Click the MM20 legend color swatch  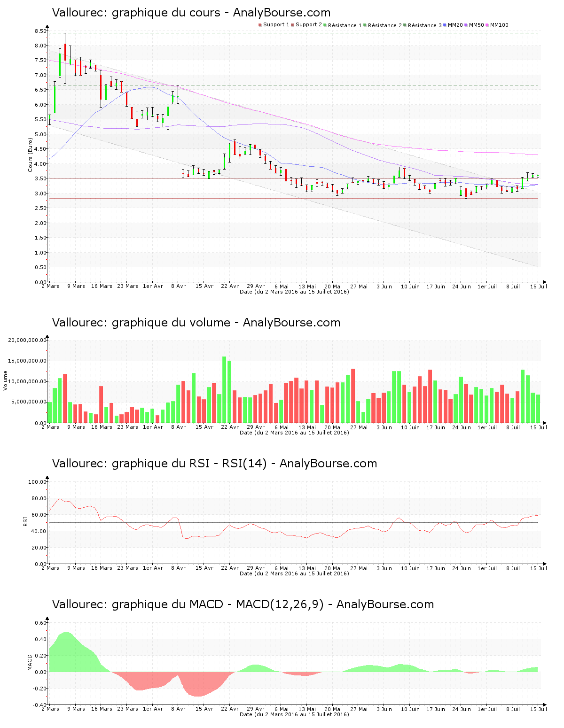(445, 25)
